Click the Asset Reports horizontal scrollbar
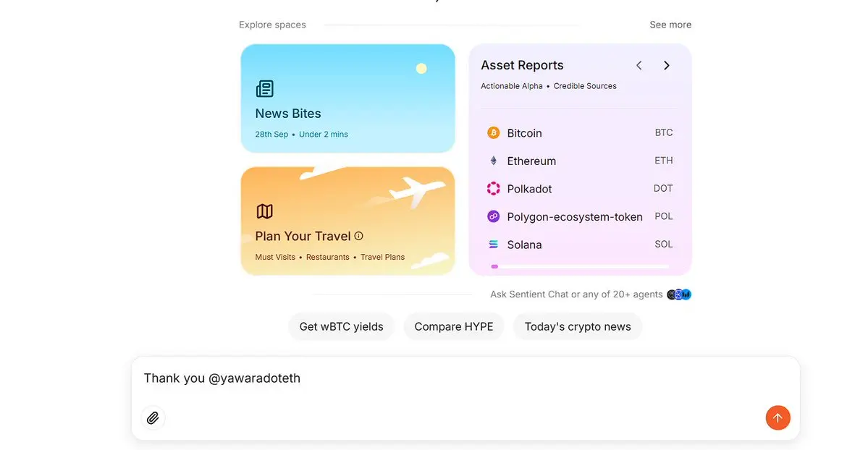 click(580, 266)
